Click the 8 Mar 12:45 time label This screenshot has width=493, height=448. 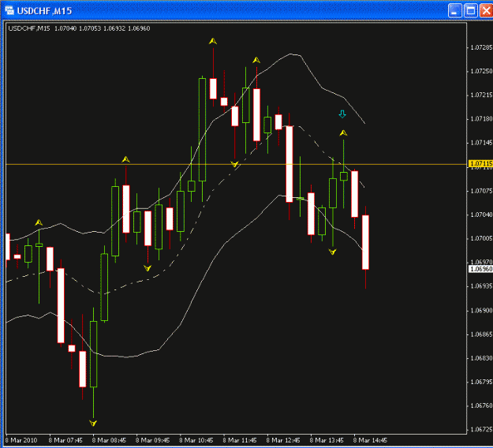[283, 440]
